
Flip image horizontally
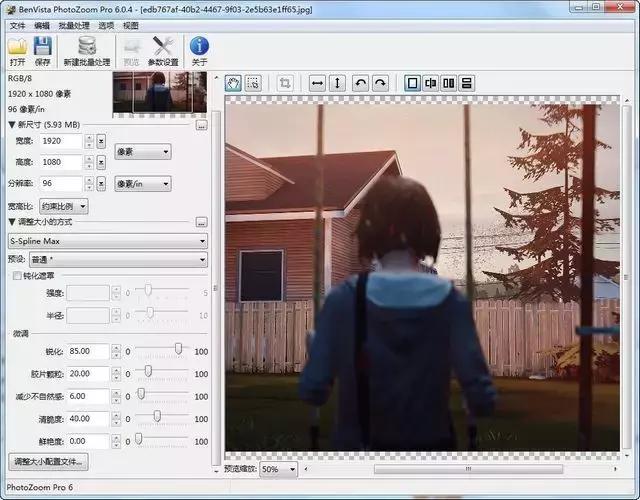coord(317,83)
